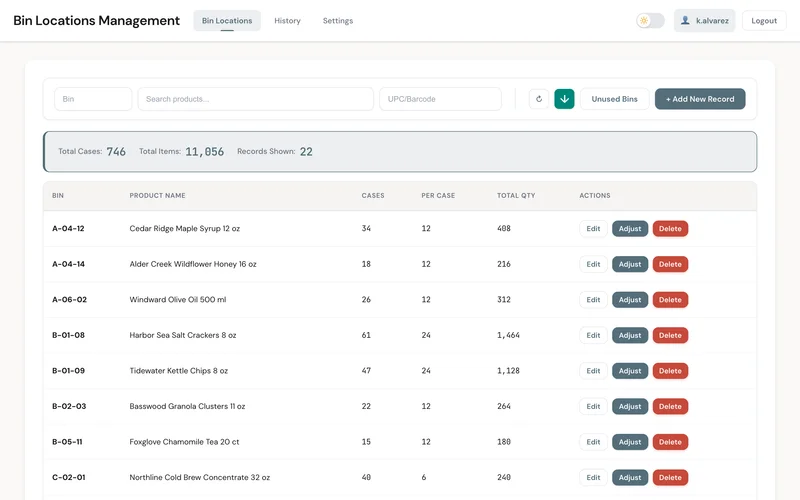Viewport: 800px width, 500px height.
Task: Click the Search products field
Action: click(x=256, y=99)
